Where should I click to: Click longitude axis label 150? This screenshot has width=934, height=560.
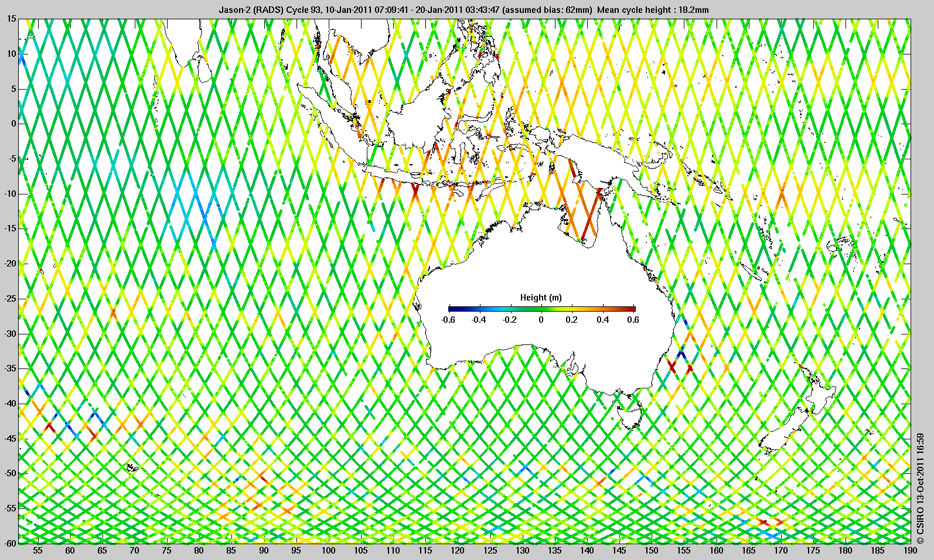tap(652, 551)
